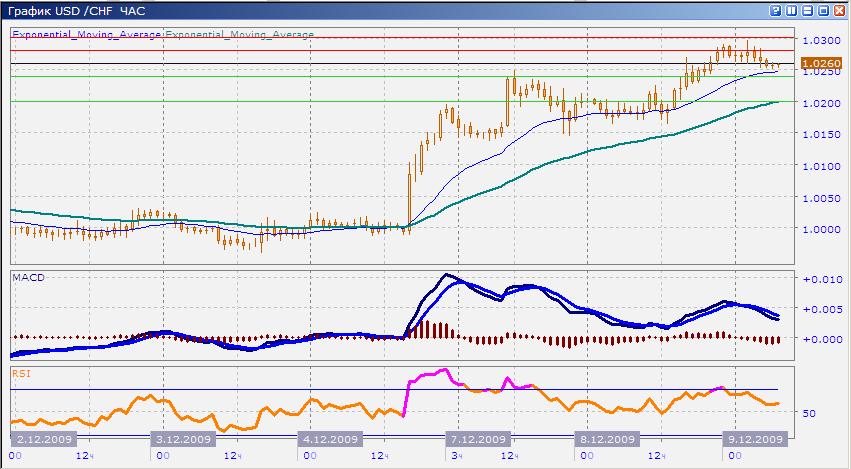Pick the 7.12.2009 date marker
Image resolution: width=851 pixels, height=469 pixels.
coord(477,439)
